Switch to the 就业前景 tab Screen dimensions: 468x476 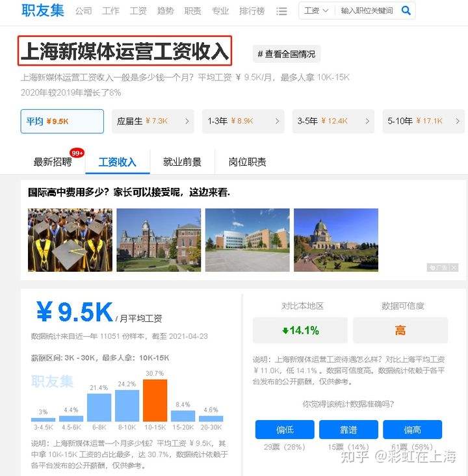pyautogui.click(x=182, y=162)
